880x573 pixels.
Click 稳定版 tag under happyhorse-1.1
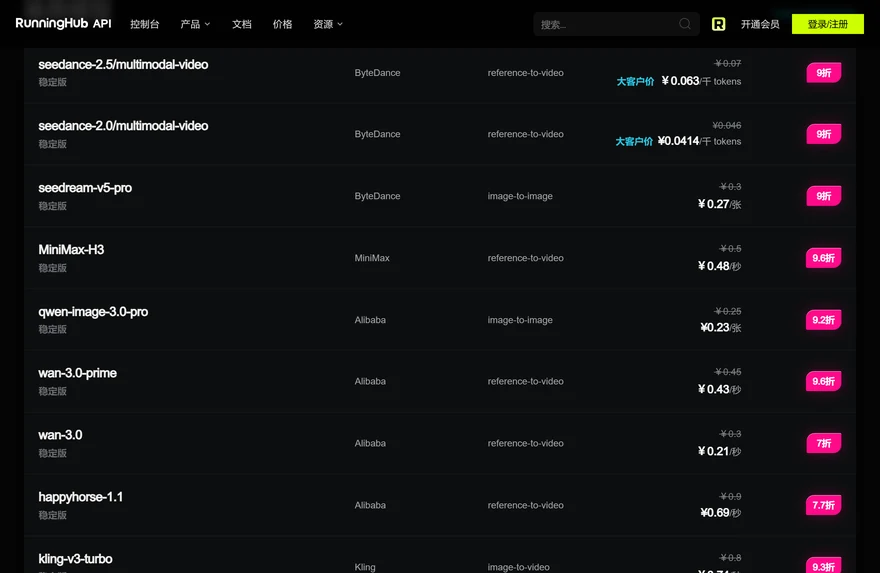52,515
